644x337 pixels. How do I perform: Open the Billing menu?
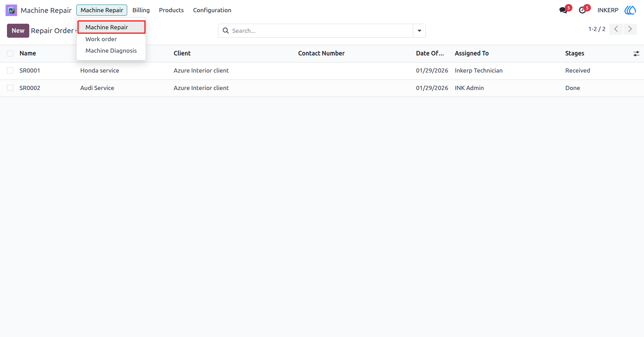(141, 10)
